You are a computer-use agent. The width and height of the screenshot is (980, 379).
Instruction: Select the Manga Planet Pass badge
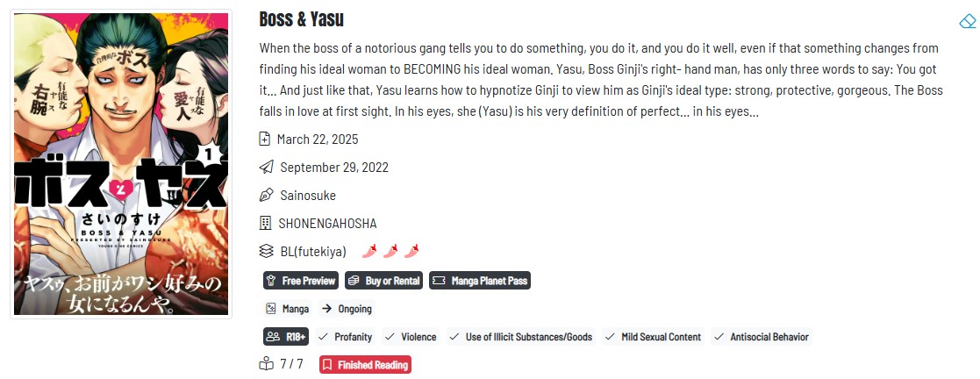(480, 281)
